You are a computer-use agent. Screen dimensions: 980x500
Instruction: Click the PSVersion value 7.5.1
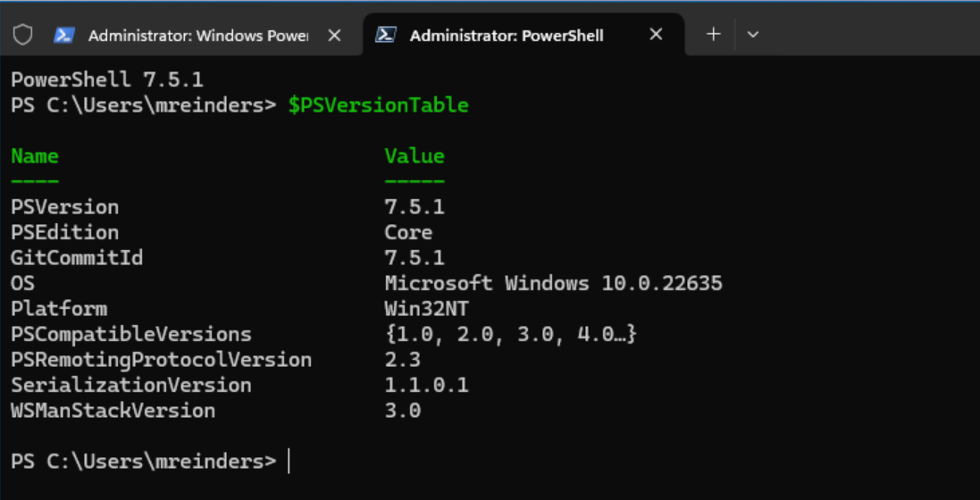point(415,207)
